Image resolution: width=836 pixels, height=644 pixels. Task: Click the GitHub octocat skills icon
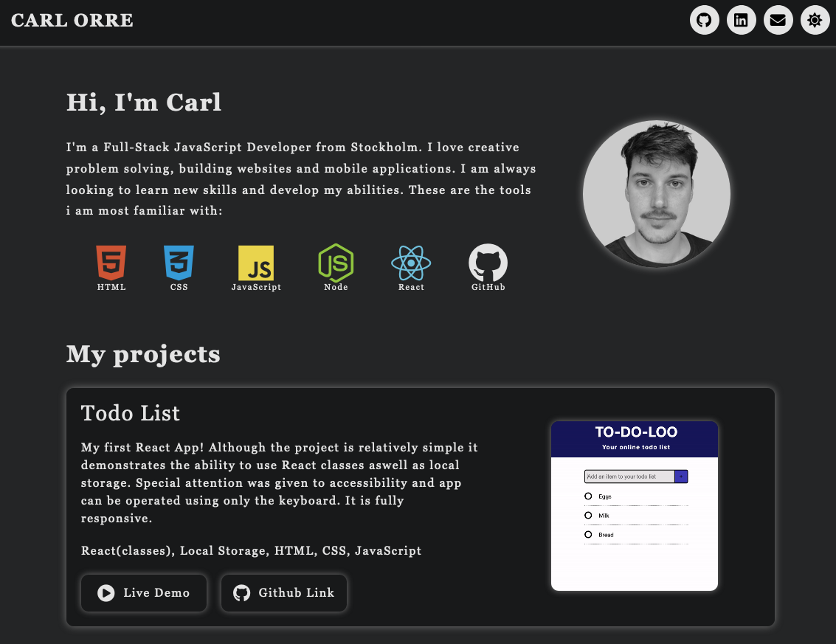click(x=488, y=263)
